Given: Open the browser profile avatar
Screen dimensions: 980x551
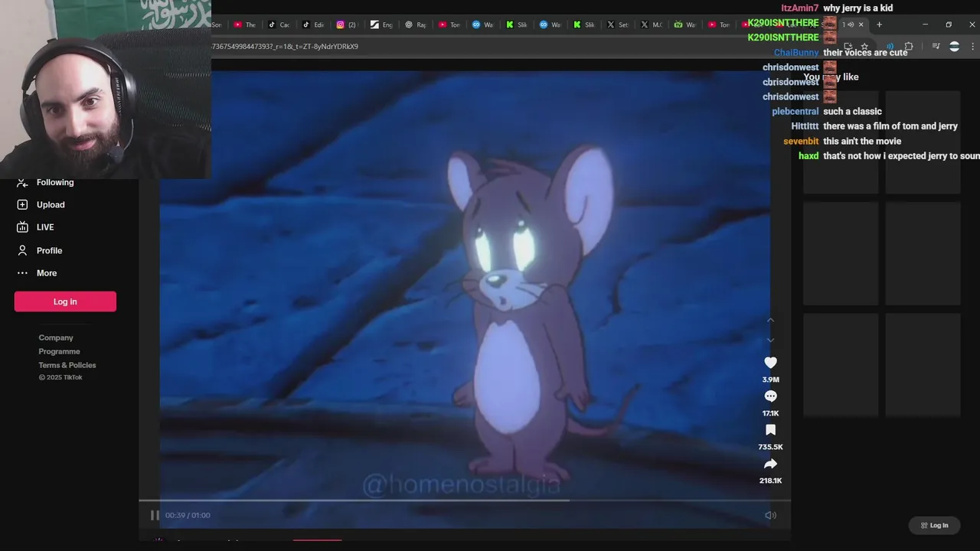Looking at the screenshot, I should point(954,46).
